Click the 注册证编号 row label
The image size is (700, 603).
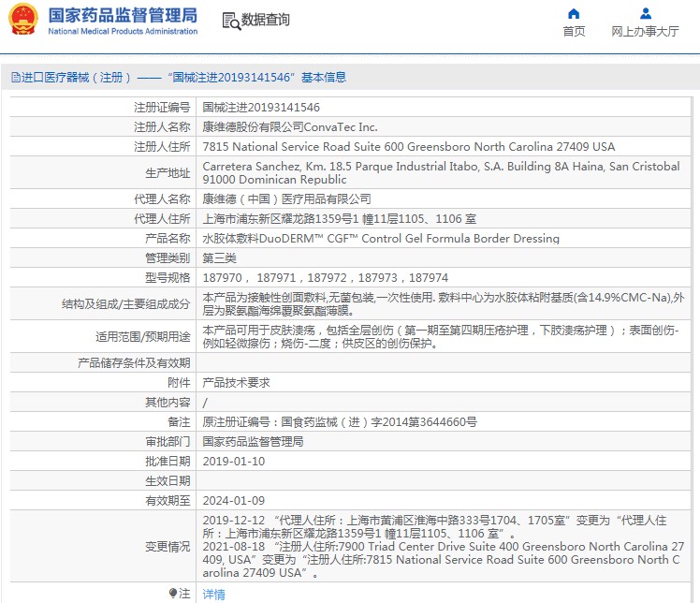tap(162, 107)
